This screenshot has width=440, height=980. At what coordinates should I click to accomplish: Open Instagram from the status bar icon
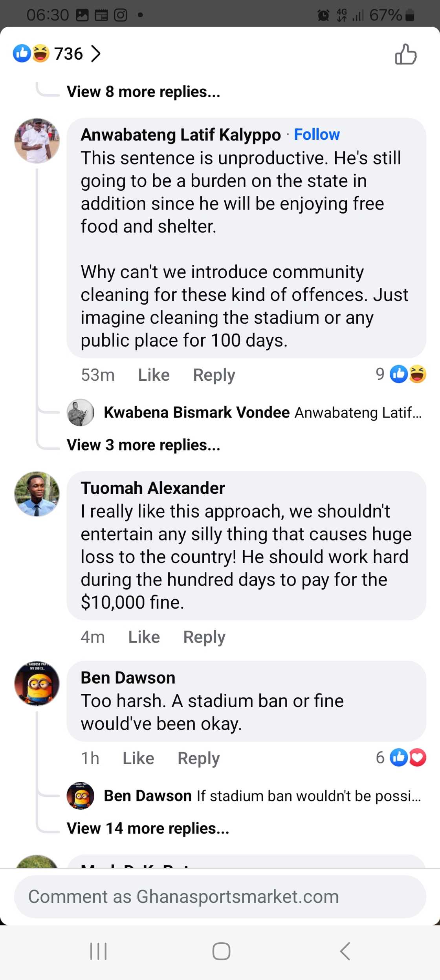121,15
